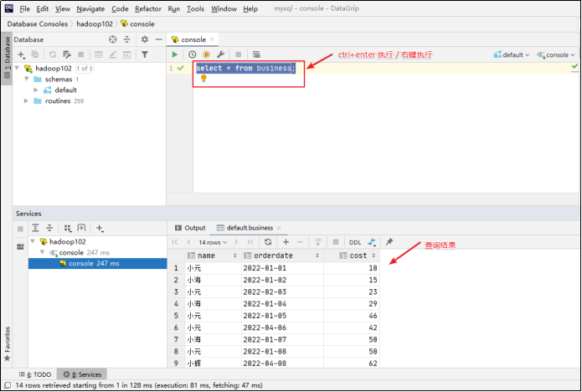Switch to the Output tab
Image resolution: width=582 pixels, height=392 pixels.
[190, 228]
